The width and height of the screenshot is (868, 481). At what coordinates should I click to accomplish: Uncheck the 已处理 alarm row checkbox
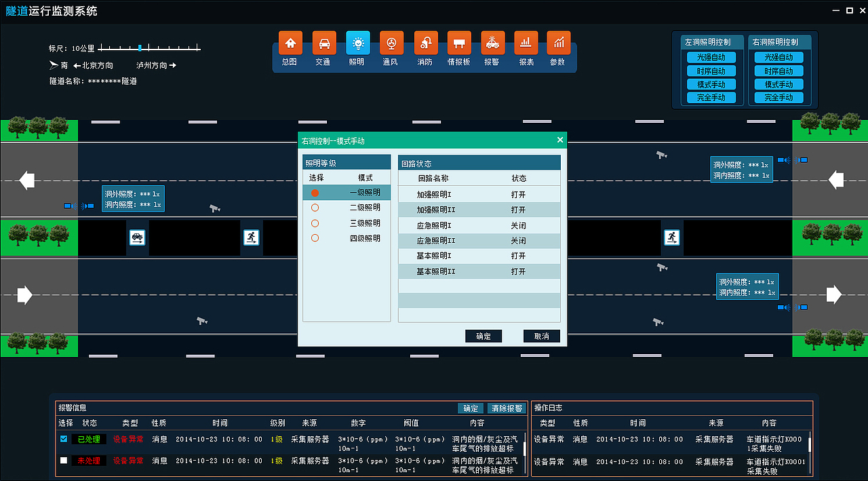(64, 439)
